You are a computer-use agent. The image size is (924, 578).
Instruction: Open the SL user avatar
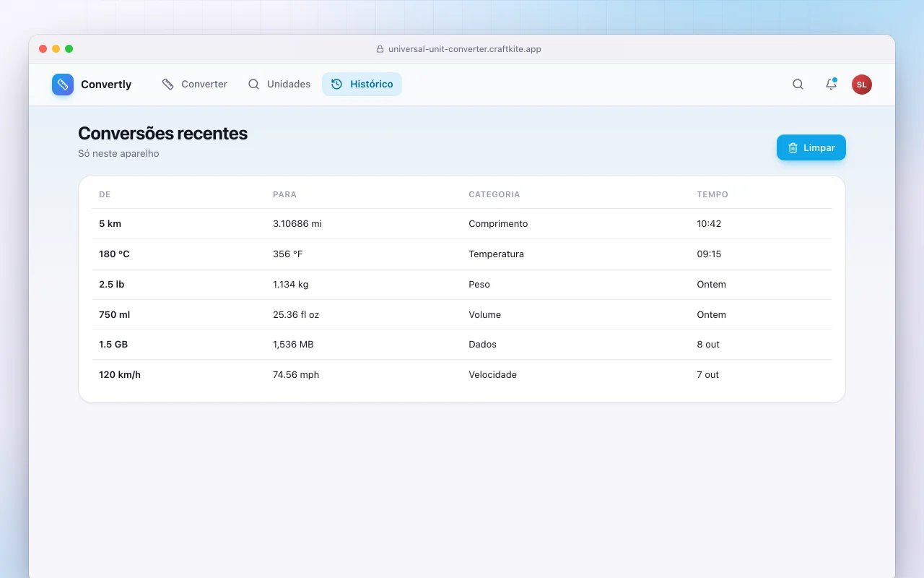(862, 85)
